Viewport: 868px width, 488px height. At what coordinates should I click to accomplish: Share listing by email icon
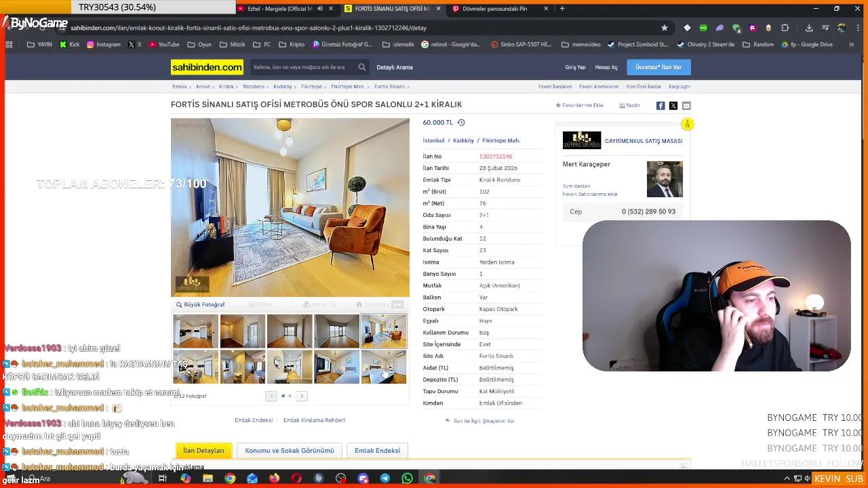[686, 106]
